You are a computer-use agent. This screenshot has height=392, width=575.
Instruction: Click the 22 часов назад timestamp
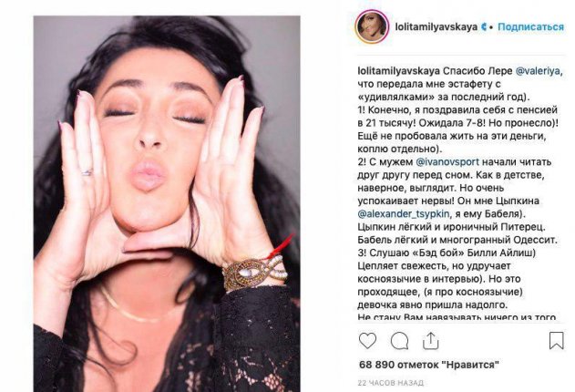click(391, 383)
